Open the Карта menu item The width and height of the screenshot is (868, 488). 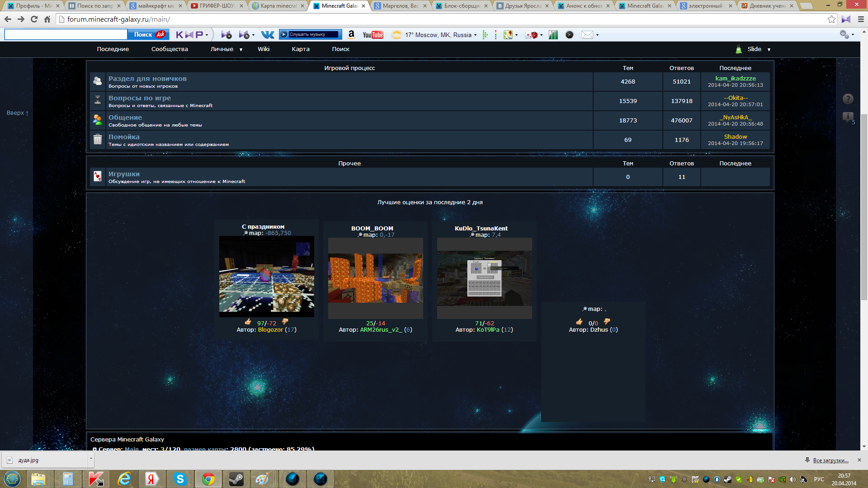point(300,49)
